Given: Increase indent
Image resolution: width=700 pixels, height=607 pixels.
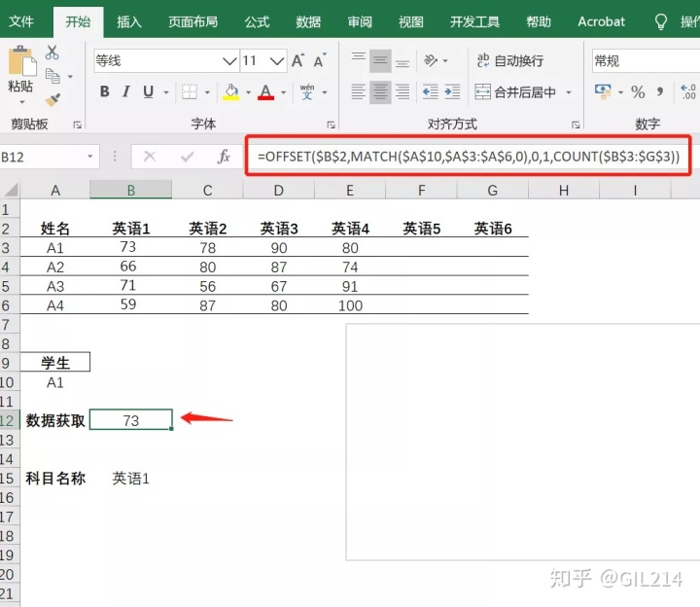Looking at the screenshot, I should (x=452, y=92).
